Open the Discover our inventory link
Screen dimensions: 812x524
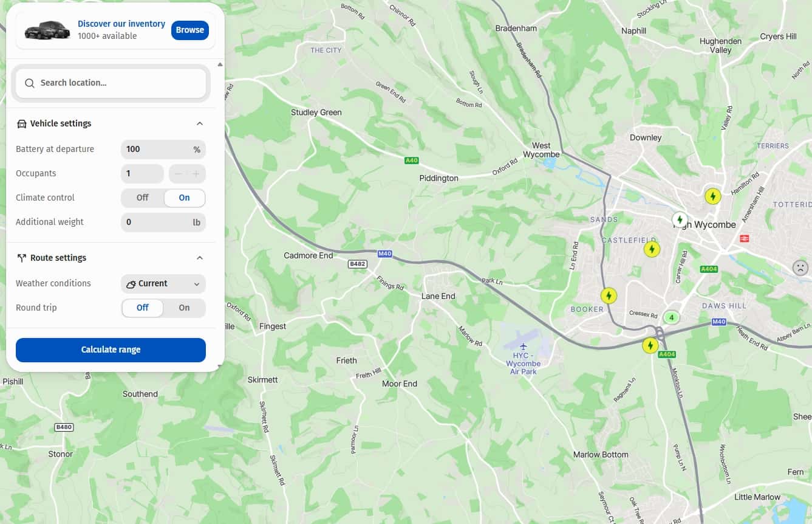point(121,24)
